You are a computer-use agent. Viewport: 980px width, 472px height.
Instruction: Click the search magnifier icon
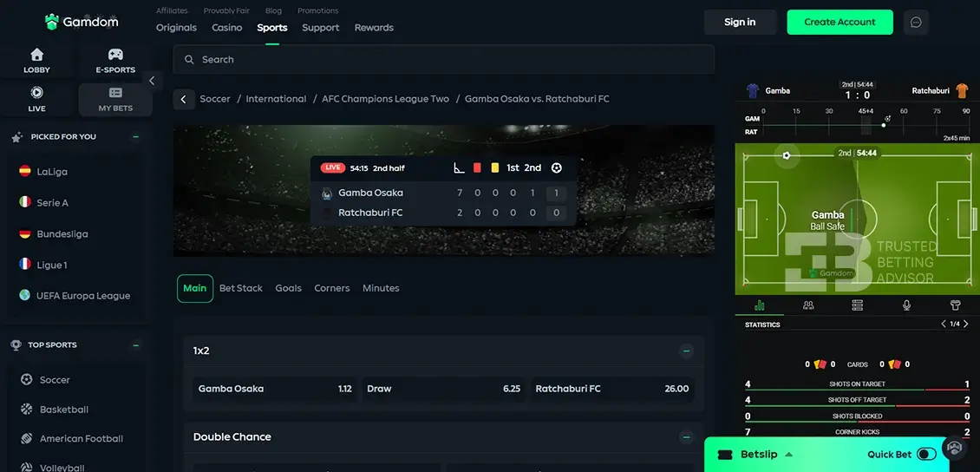pos(189,59)
